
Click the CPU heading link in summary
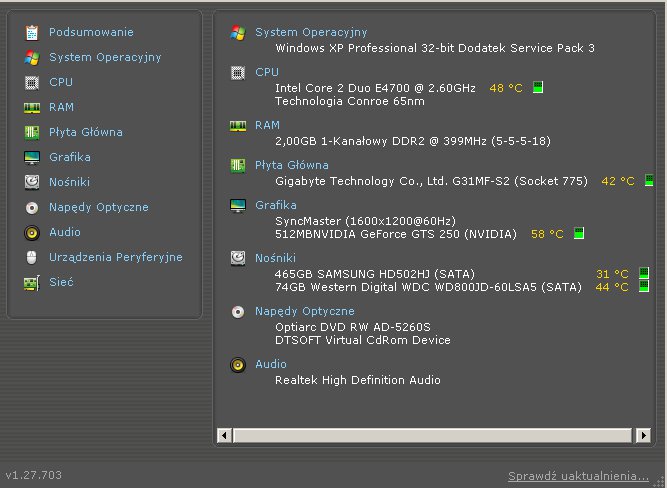point(267,72)
